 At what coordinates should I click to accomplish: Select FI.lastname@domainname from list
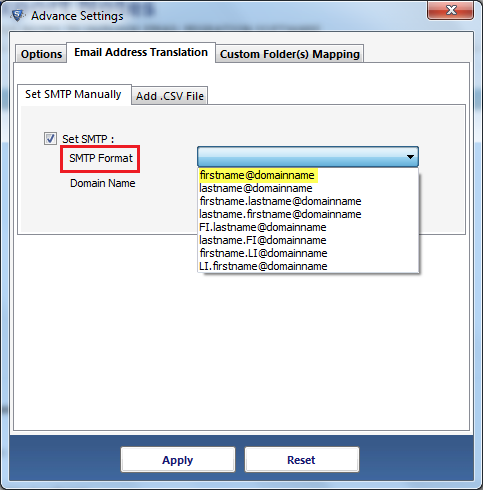pyautogui.click(x=308, y=227)
